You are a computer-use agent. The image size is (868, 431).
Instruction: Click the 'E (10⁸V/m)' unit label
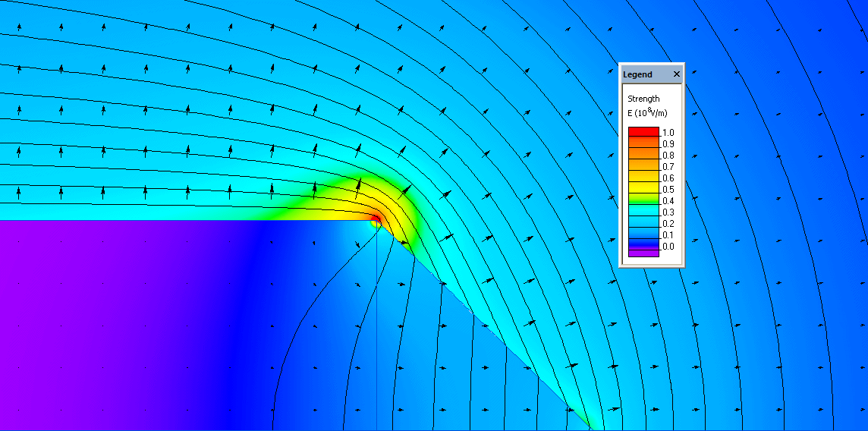pos(647,112)
